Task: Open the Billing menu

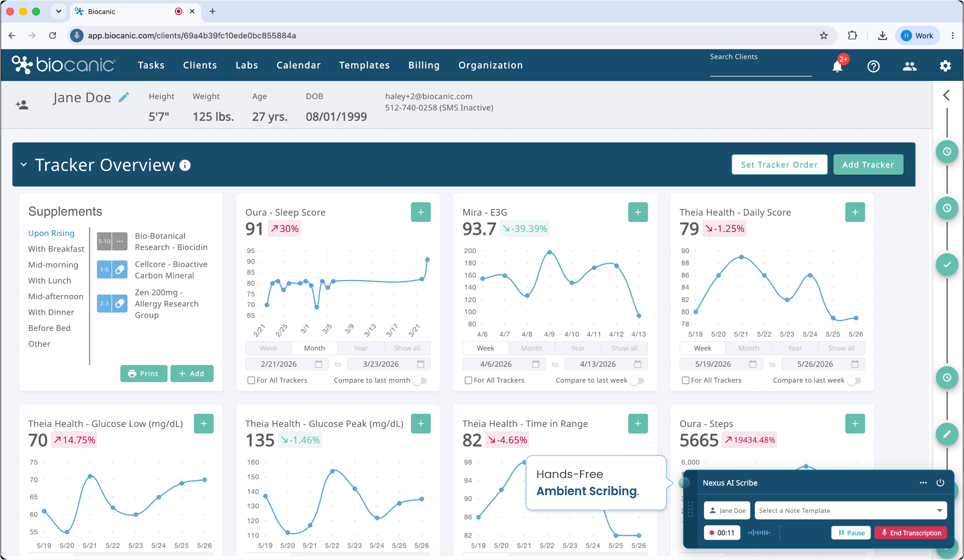Action: (424, 65)
